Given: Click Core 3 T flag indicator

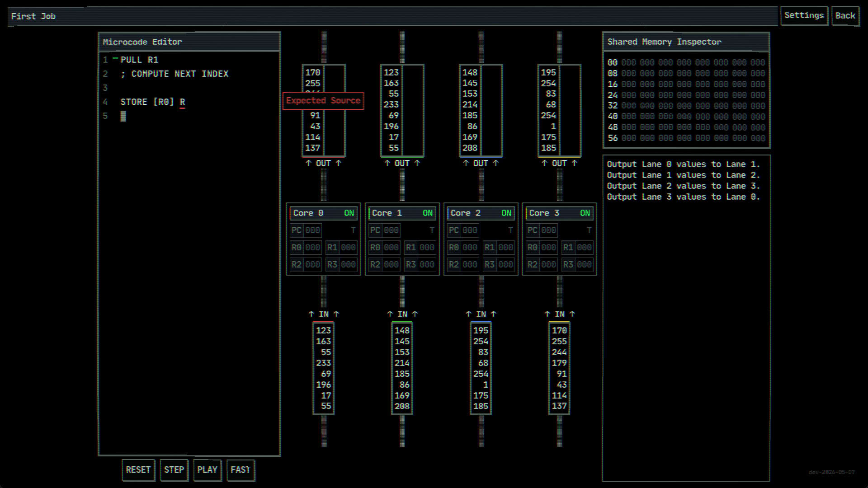Looking at the screenshot, I should point(589,230).
